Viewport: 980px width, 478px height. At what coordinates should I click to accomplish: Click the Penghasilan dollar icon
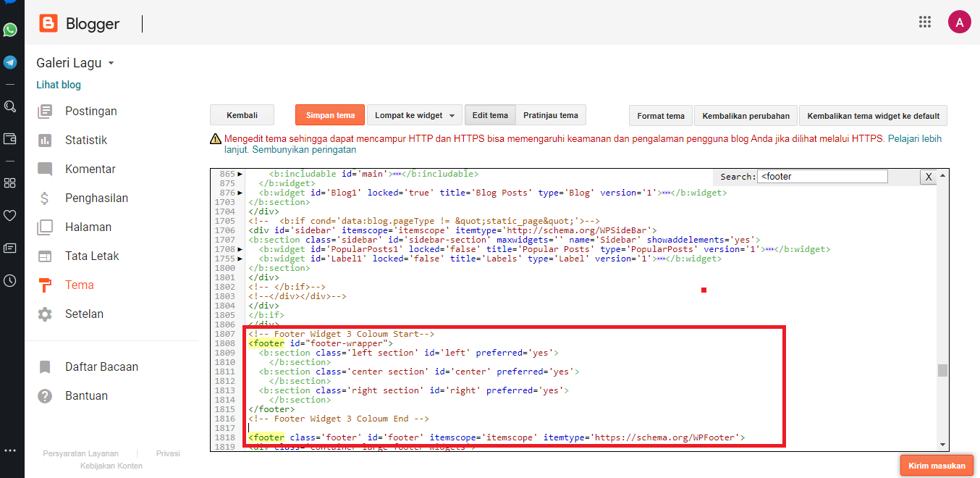(x=45, y=198)
